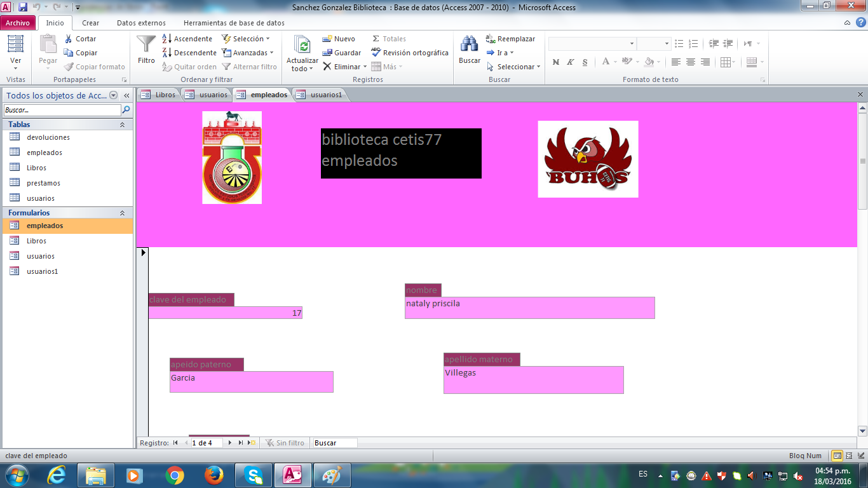Viewport: 868px width, 488px height.
Task: Expand the Eliminar dropdown arrow
Action: tap(365, 67)
